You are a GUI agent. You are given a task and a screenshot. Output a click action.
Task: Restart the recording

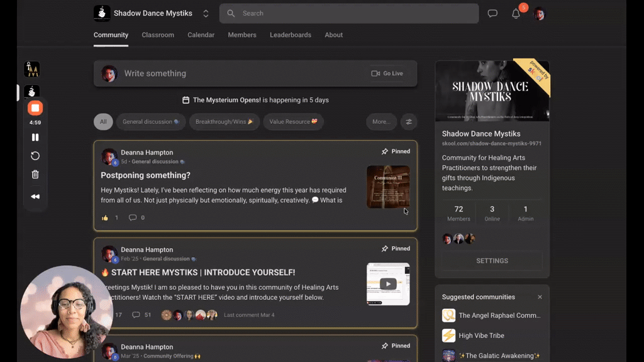35,156
